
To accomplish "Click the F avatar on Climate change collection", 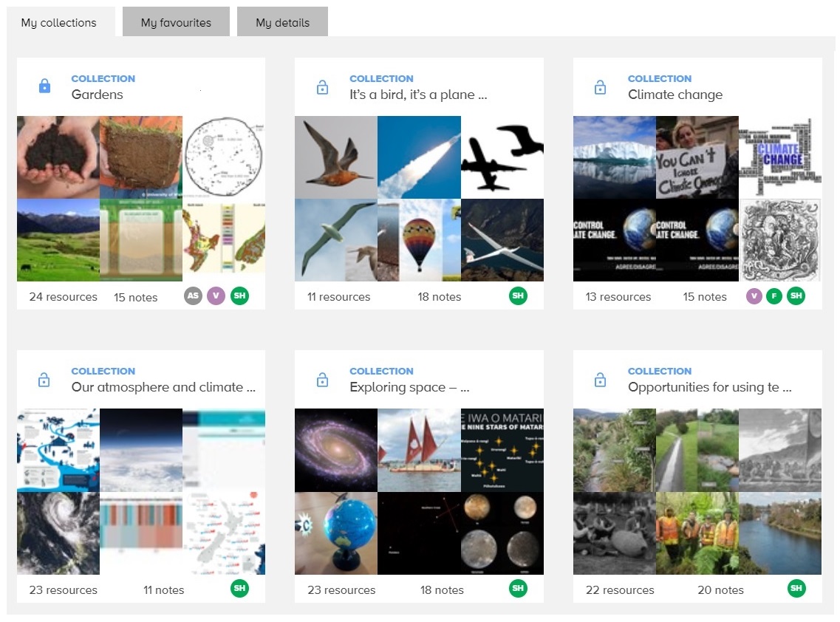I will [x=775, y=295].
